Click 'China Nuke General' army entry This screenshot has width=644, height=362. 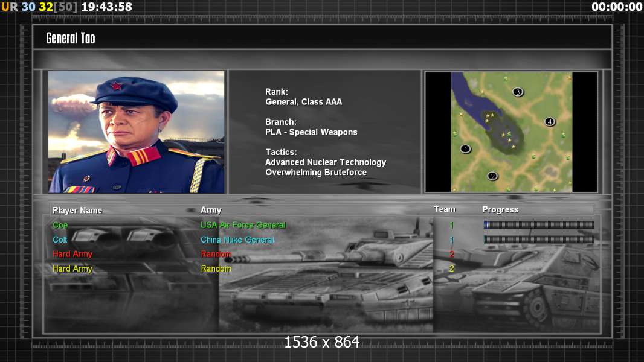coord(237,240)
